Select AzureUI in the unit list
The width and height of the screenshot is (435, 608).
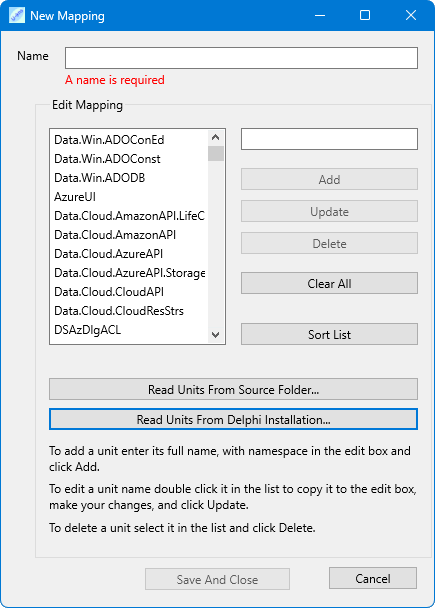tap(129, 197)
